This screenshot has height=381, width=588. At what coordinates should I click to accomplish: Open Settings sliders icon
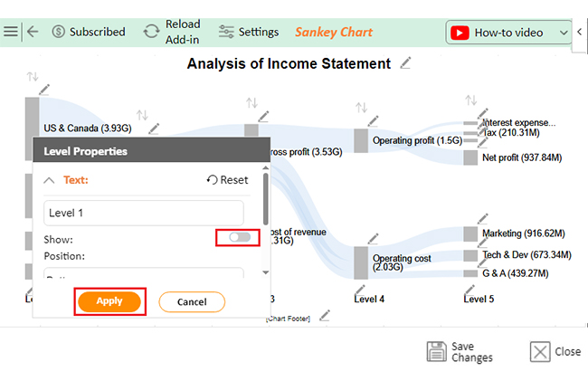(226, 32)
